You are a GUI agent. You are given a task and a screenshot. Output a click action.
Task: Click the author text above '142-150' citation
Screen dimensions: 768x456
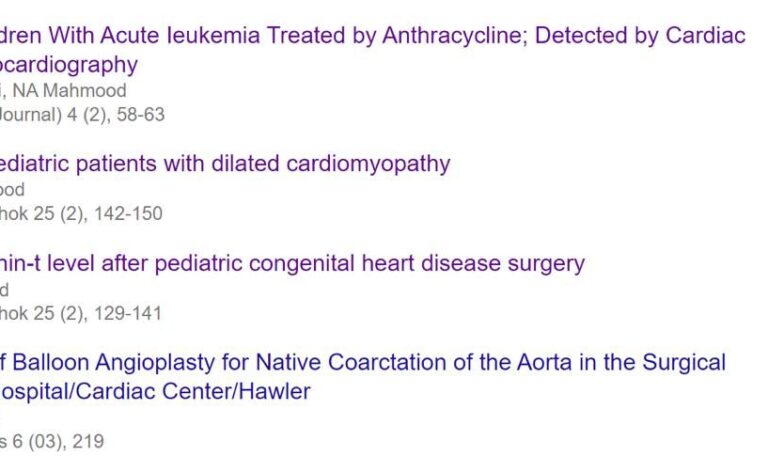tap(12, 189)
